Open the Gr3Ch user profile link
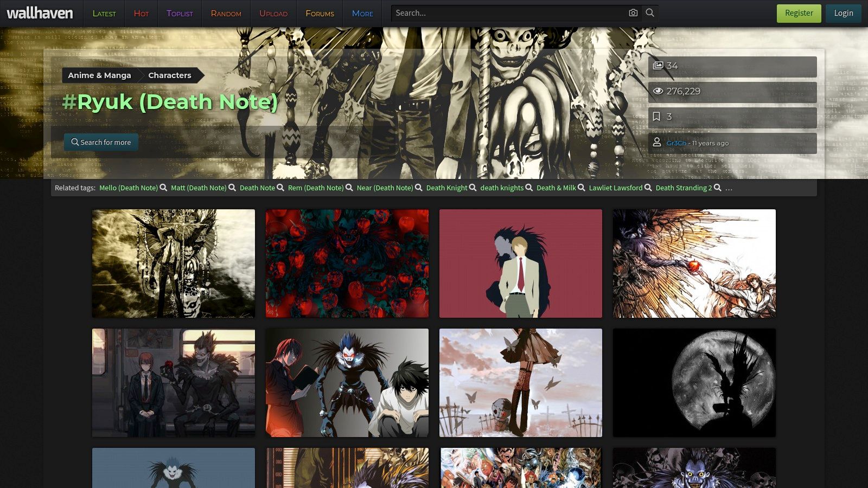The height and width of the screenshot is (488, 868). tap(676, 143)
